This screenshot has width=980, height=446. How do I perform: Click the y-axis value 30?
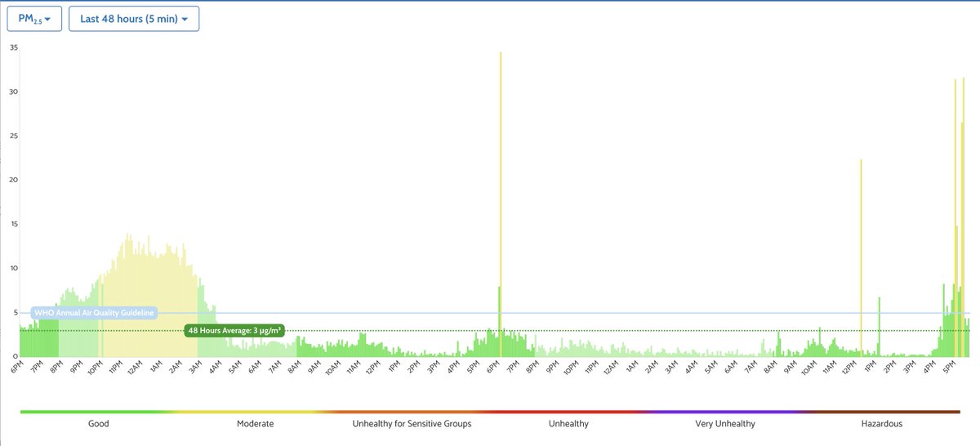13,91
